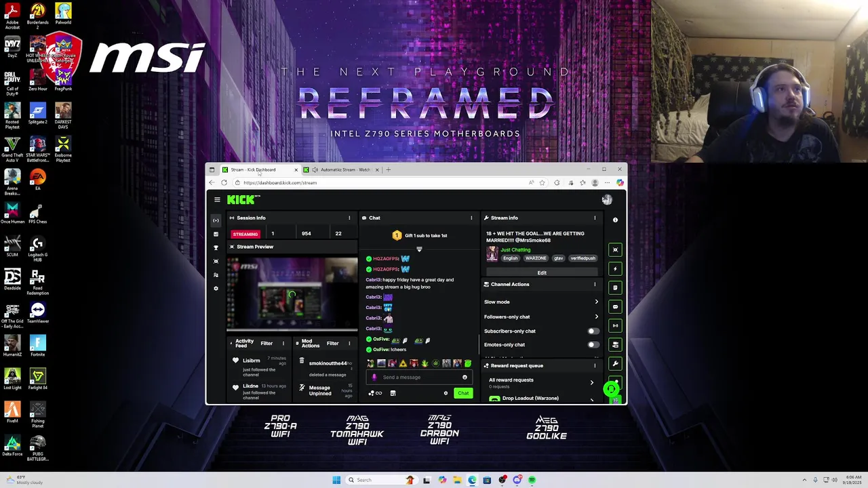Click the Windows Start button

click(x=336, y=480)
